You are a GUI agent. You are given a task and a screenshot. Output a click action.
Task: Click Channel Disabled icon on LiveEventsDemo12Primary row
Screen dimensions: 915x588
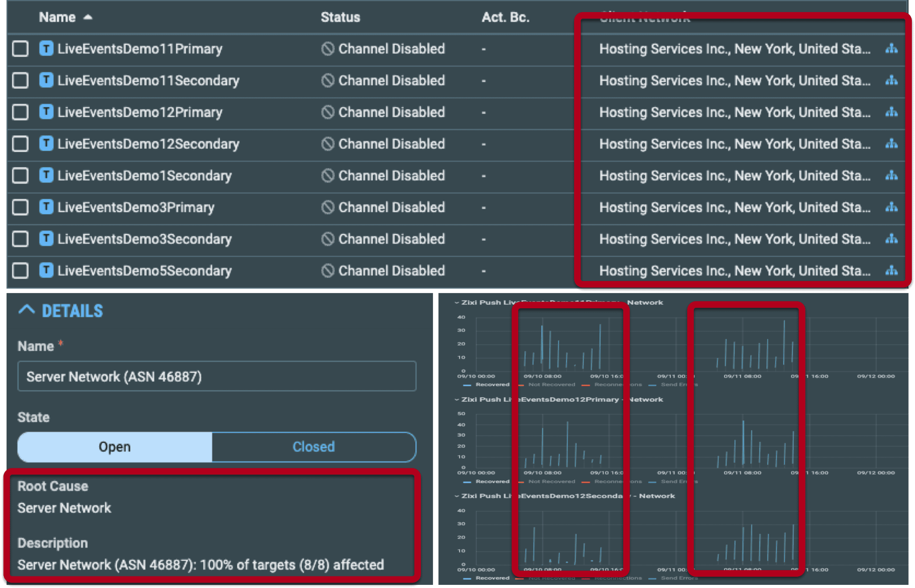(327, 112)
